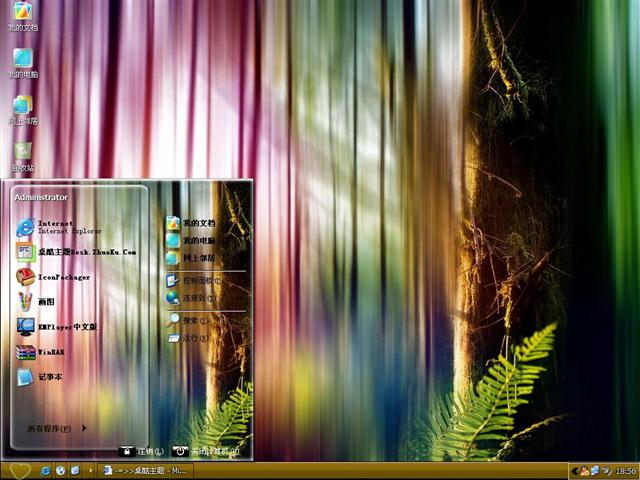The width and height of the screenshot is (640, 480).
Task: Open the network connection tray icon
Action: pos(595,471)
